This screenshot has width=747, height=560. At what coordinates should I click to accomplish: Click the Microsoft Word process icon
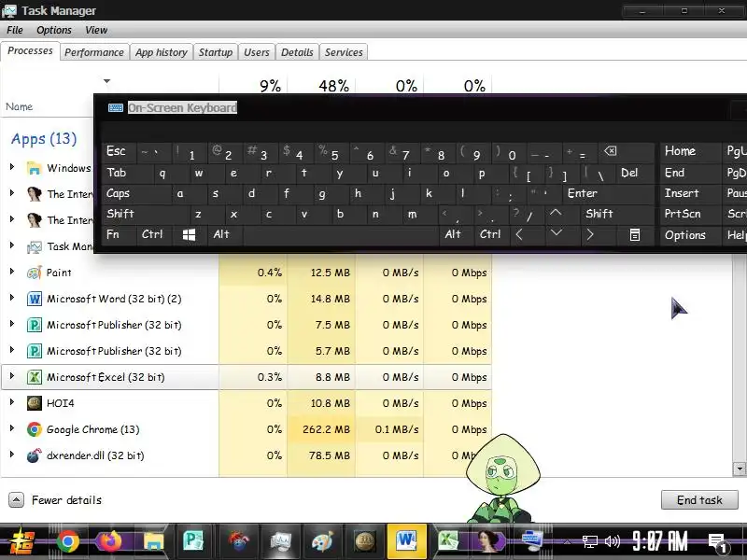[35, 299]
